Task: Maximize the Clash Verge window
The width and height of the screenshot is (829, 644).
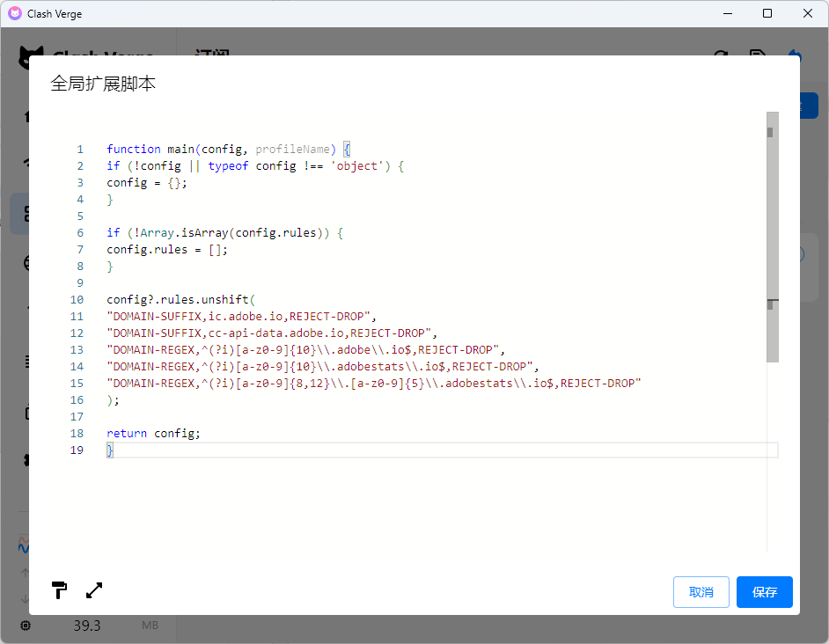Action: point(767,13)
